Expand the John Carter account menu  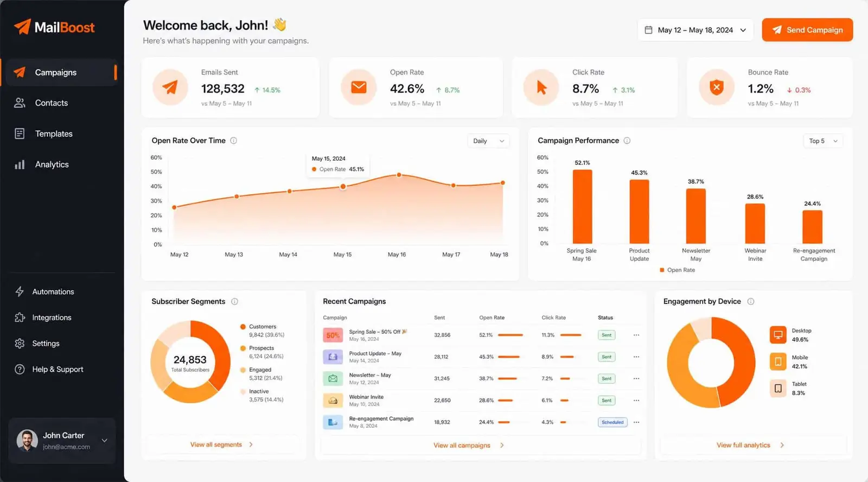click(105, 440)
